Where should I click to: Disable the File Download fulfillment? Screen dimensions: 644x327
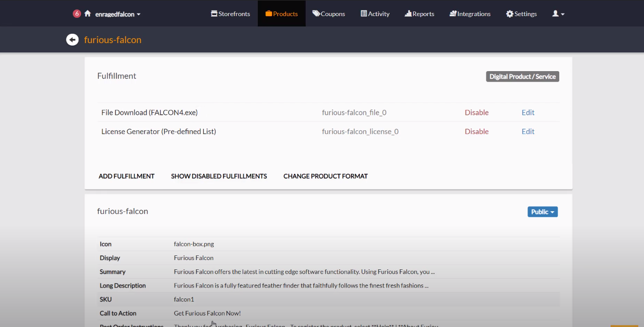coord(477,112)
